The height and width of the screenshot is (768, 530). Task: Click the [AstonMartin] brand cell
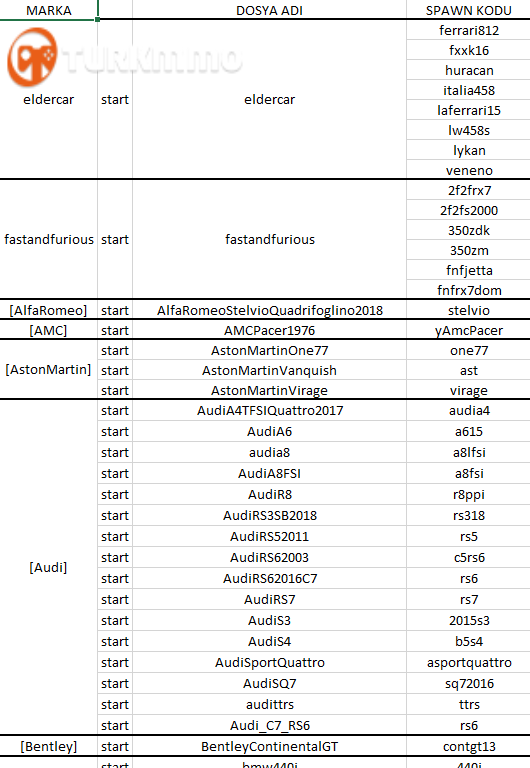click(x=48, y=369)
